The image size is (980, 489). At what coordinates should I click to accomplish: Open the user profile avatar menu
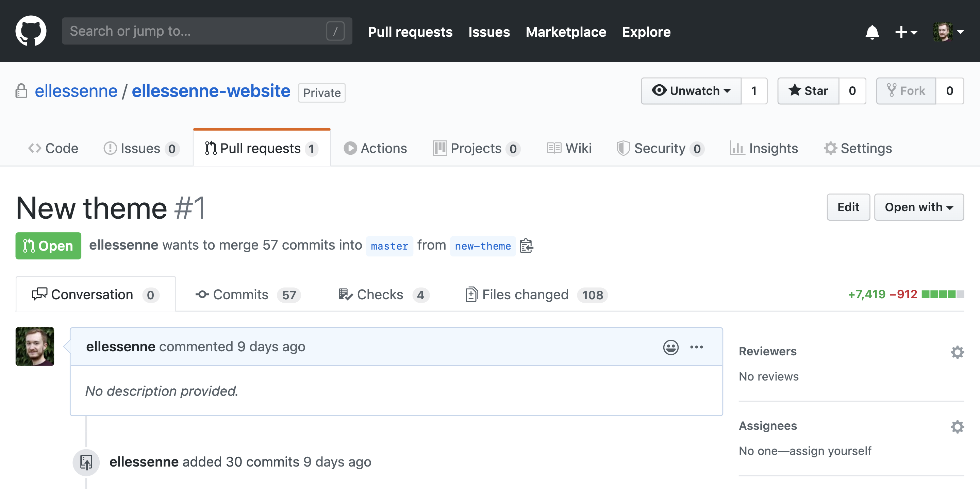(948, 32)
